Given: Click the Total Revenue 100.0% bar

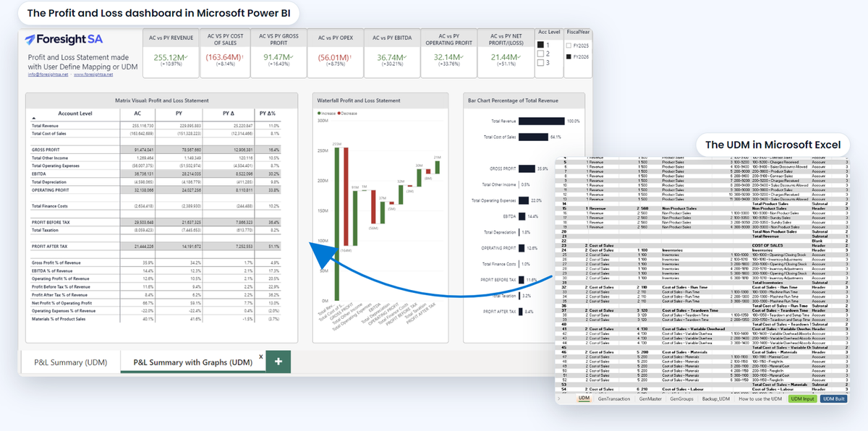Looking at the screenshot, I should [x=542, y=121].
